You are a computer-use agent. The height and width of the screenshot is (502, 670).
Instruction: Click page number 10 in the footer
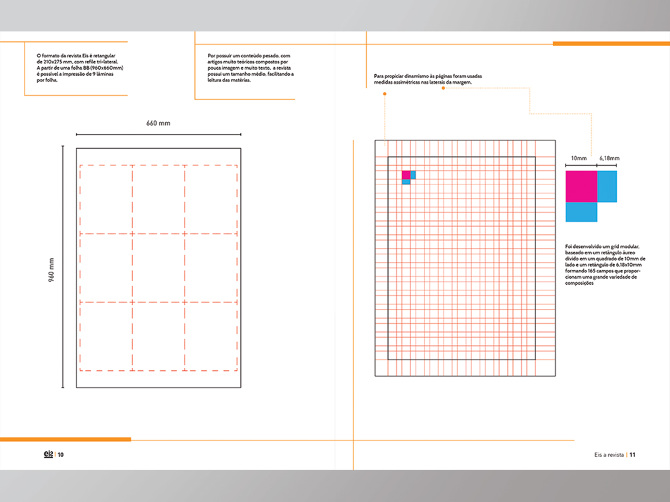click(x=61, y=454)
